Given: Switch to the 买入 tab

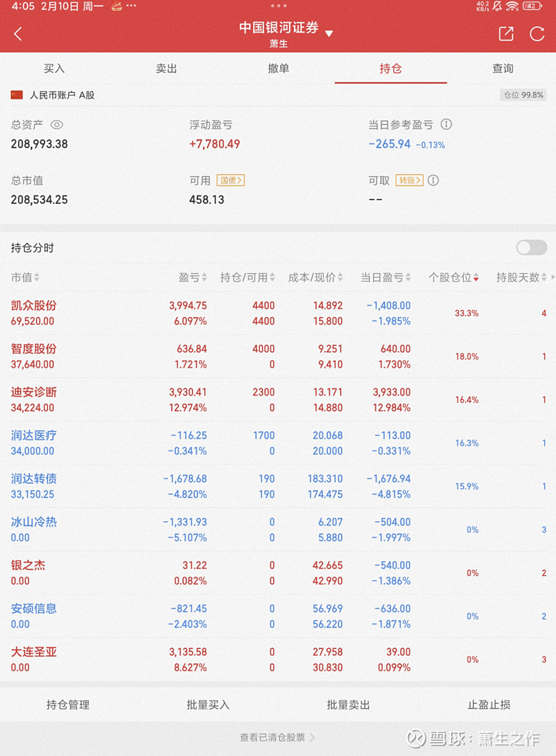Looking at the screenshot, I should tap(54, 68).
